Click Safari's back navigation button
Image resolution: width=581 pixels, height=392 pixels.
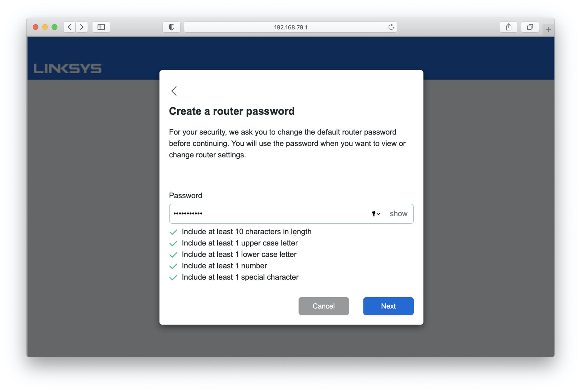click(x=70, y=27)
